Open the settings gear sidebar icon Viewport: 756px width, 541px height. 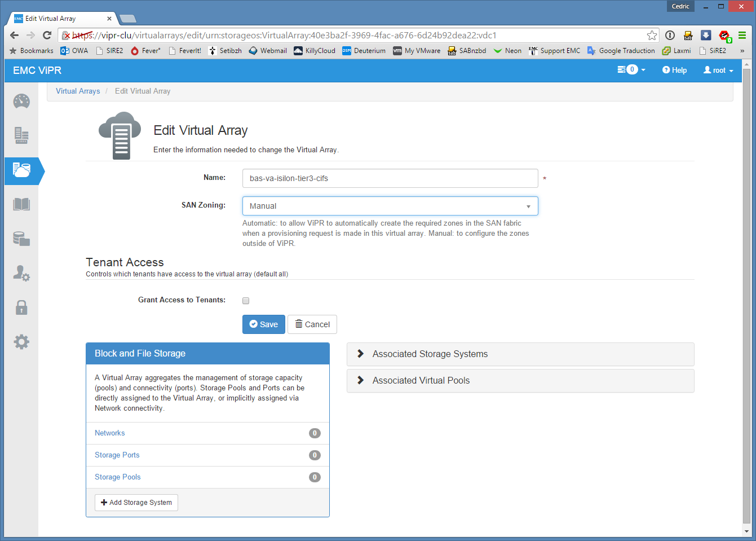click(x=21, y=342)
